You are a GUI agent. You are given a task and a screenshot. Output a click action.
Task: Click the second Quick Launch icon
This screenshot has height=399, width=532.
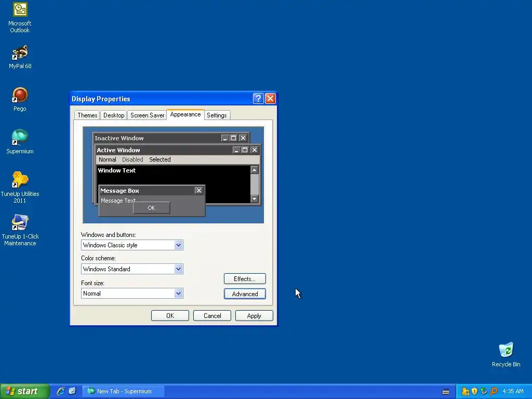(72, 391)
